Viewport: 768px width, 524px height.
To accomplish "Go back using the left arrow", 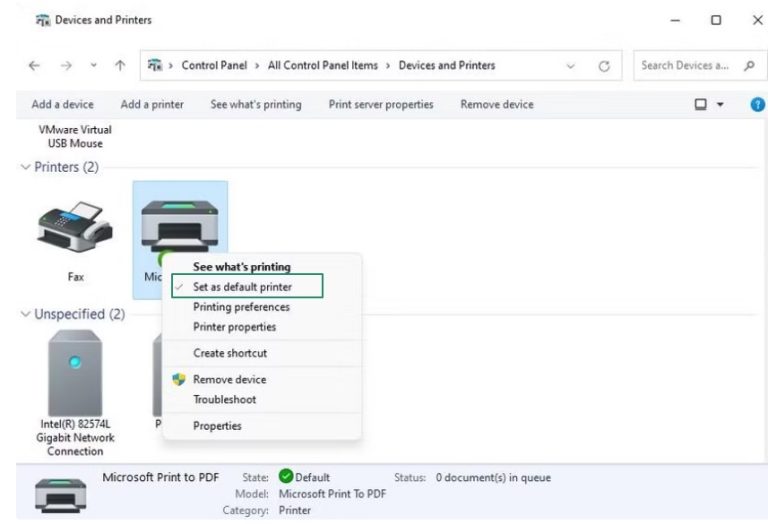I will 34,66.
